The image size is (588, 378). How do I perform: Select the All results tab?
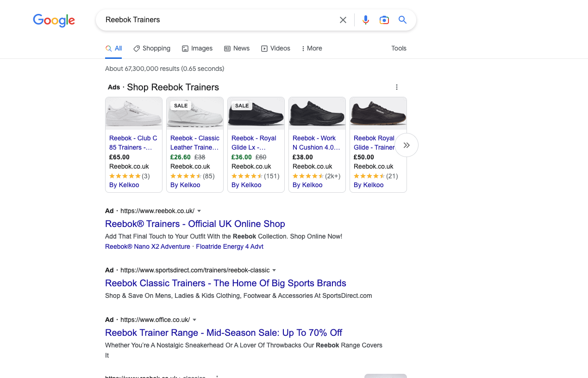(113, 48)
